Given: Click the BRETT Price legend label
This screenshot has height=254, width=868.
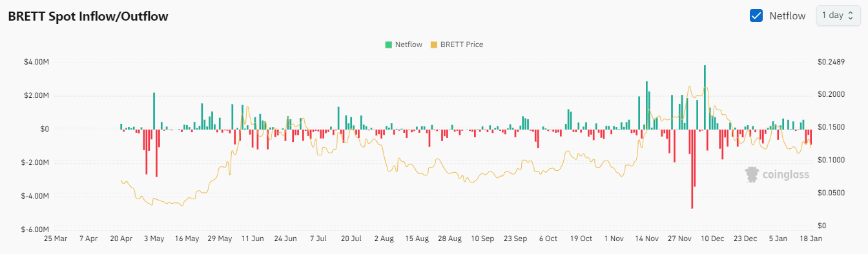Looking at the screenshot, I should tap(462, 44).
